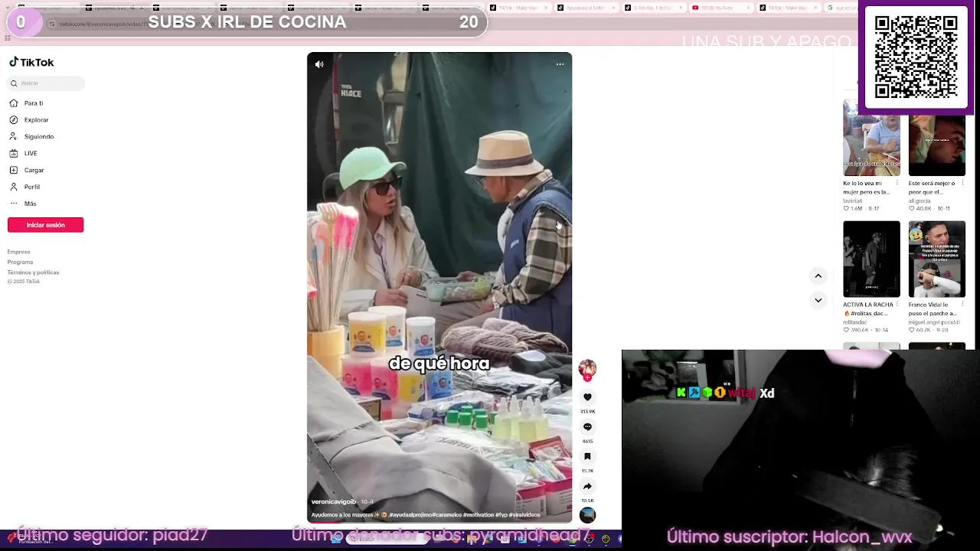This screenshot has height=551, width=980.
Task: Open the Empresa footer link
Action: tap(19, 252)
